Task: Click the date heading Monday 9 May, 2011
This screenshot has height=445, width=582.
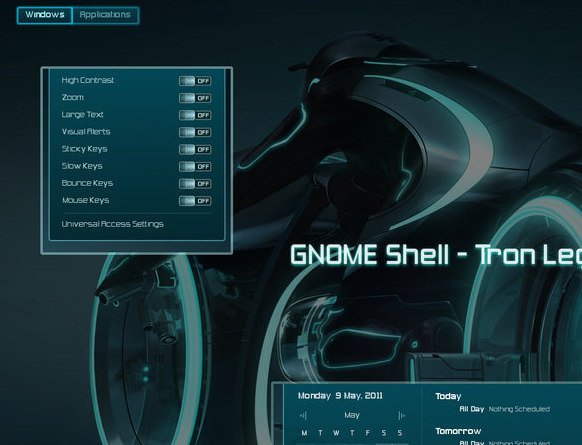Action: pyautogui.click(x=340, y=396)
